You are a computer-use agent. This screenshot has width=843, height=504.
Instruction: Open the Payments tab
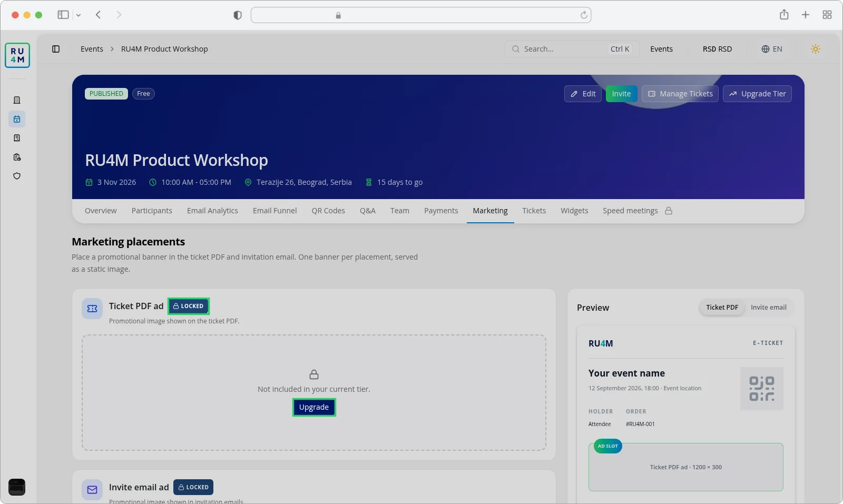[441, 211]
